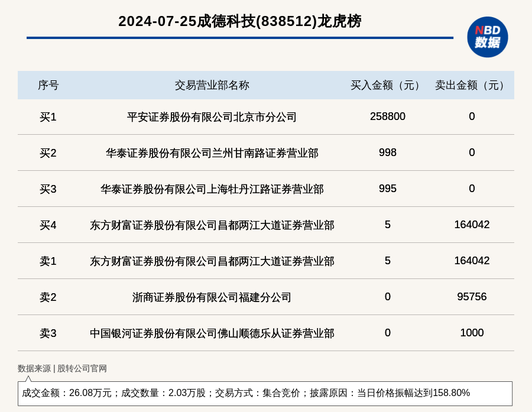
Task: Click sell amount 164042 in row 买4
Action: [x=472, y=225]
